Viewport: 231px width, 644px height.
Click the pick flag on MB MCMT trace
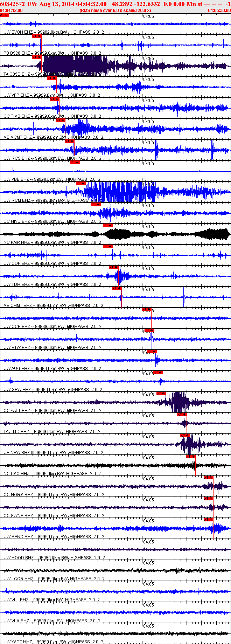61,120
